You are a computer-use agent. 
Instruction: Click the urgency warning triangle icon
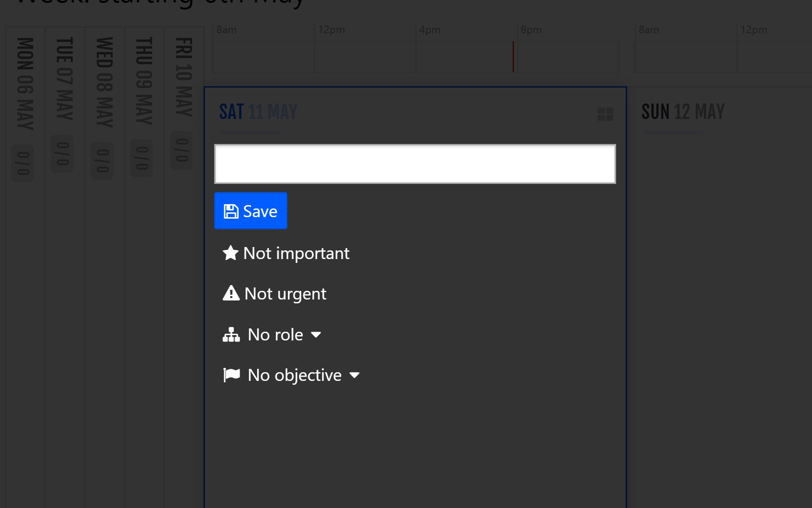tap(231, 293)
